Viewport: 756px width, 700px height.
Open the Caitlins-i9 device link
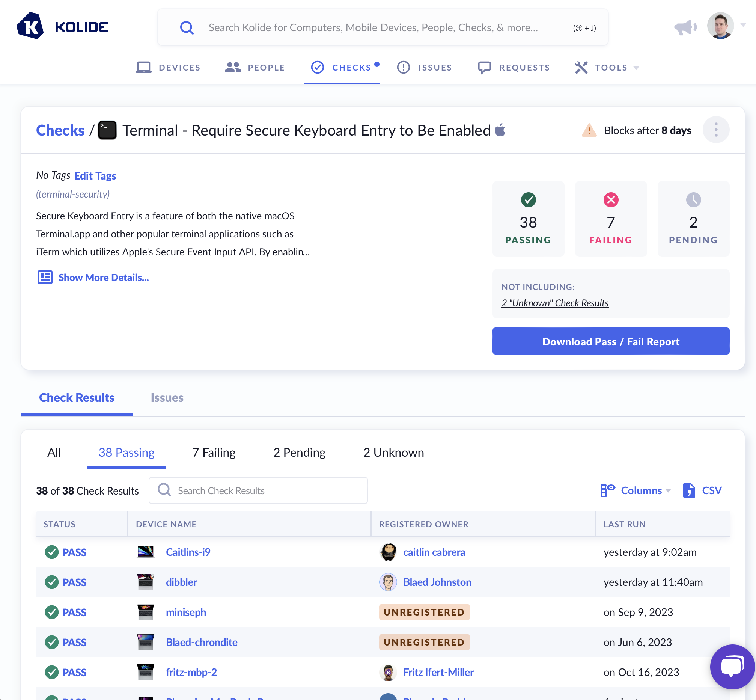[x=188, y=552]
